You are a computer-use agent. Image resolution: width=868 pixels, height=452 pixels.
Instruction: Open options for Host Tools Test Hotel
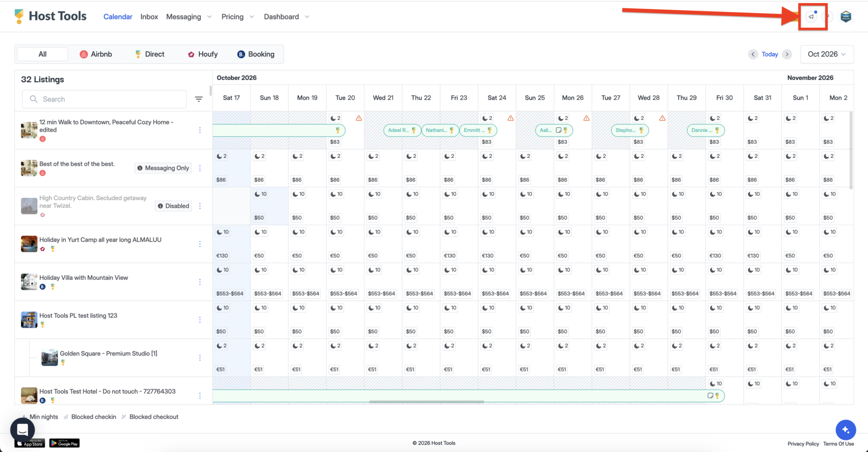click(200, 395)
